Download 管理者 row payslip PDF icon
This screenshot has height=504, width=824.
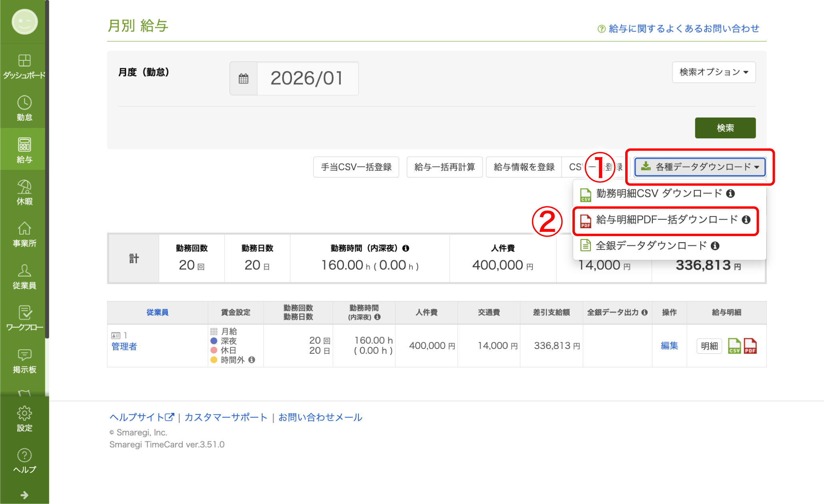[x=750, y=346]
